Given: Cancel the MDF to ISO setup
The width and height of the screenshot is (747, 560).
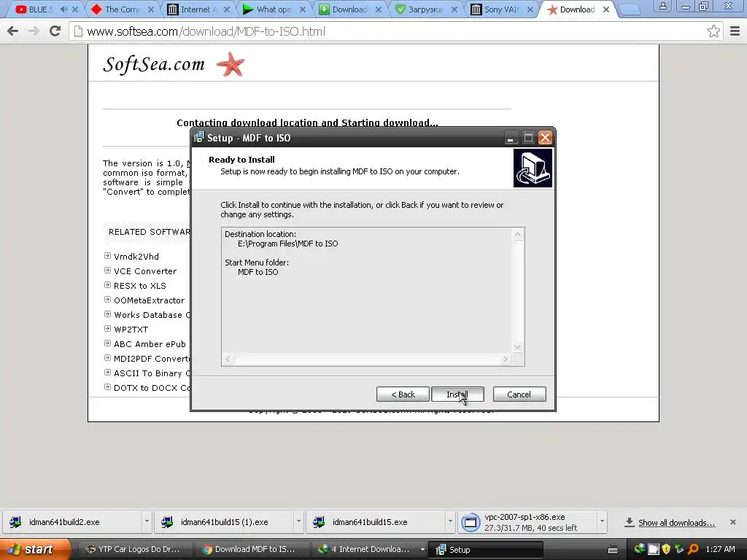Looking at the screenshot, I should [x=519, y=394].
